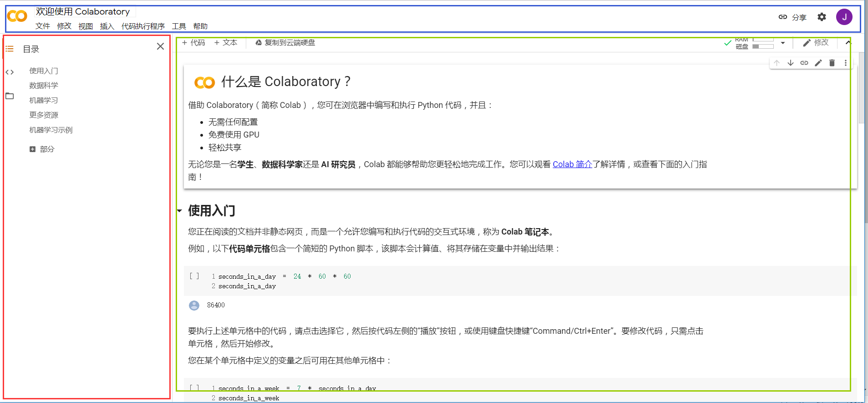Click the Colab logo in header
The height and width of the screenshot is (403, 868).
[17, 16]
